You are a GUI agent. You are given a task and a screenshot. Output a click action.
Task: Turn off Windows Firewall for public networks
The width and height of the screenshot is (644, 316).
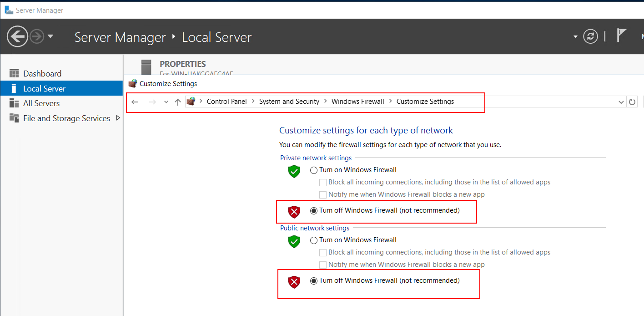point(314,281)
